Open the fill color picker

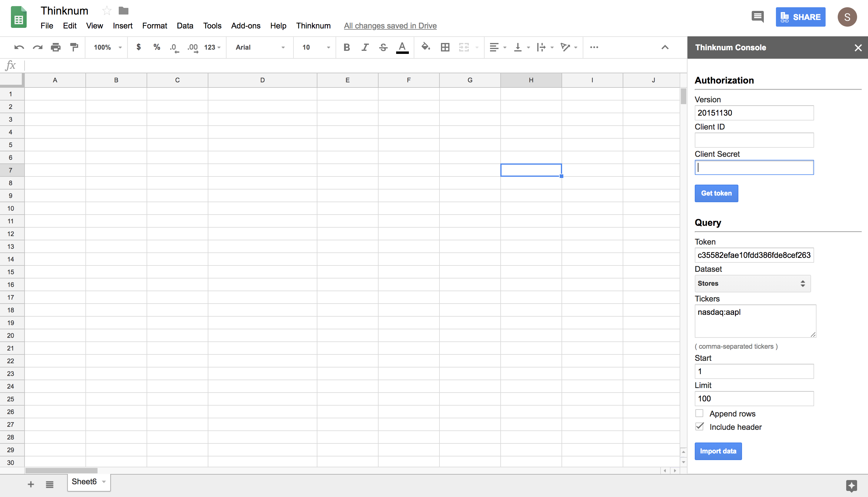point(425,47)
